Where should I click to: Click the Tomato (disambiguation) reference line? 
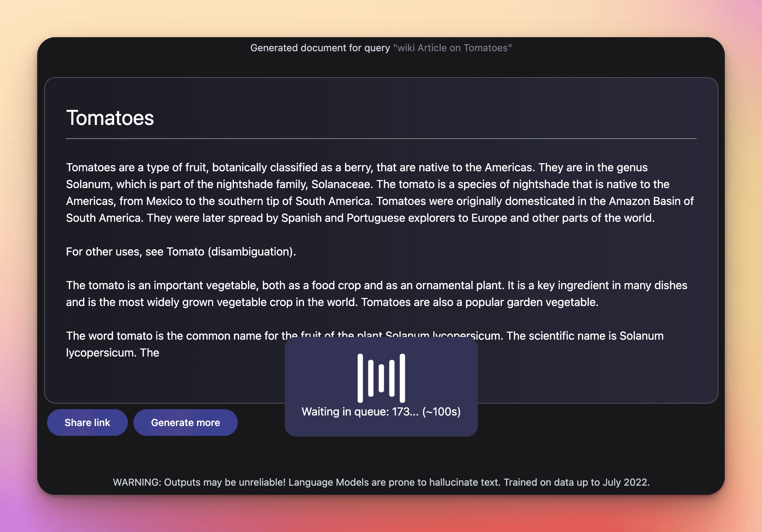click(x=181, y=252)
